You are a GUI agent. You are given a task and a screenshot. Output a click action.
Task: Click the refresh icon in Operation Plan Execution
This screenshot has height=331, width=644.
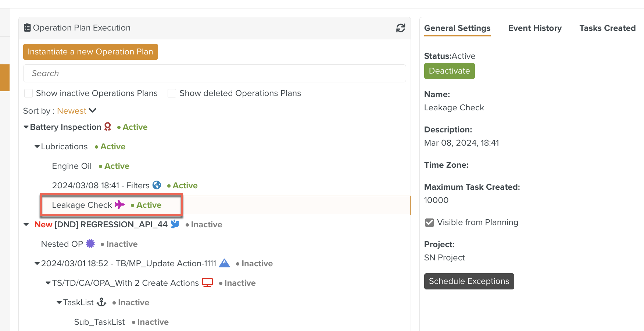[400, 28]
